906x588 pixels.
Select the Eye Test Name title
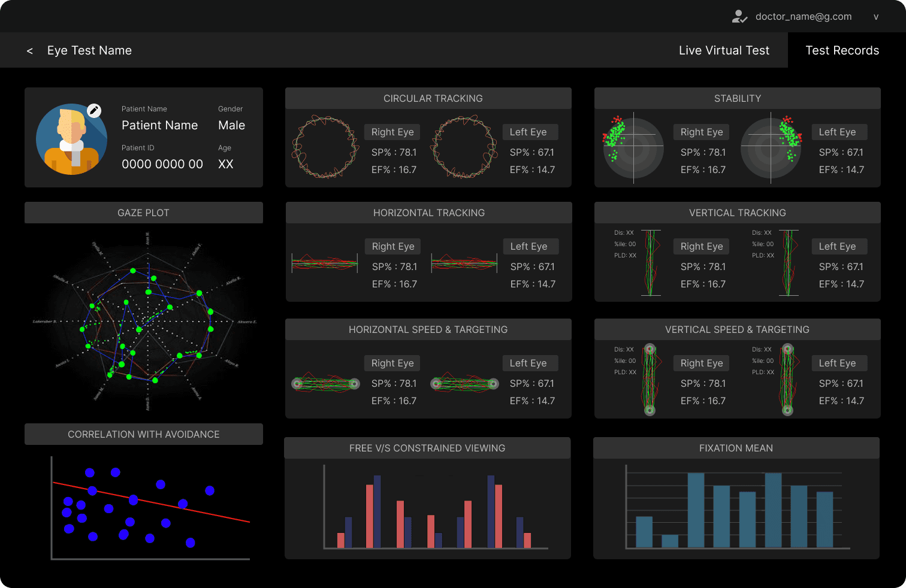click(x=89, y=50)
